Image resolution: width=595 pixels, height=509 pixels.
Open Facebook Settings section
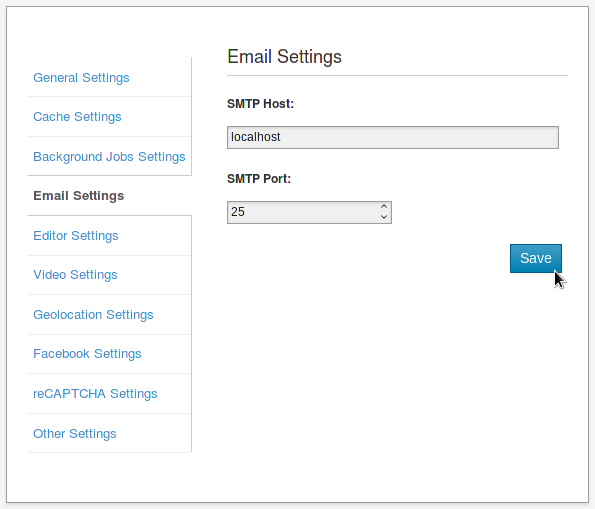pos(87,354)
